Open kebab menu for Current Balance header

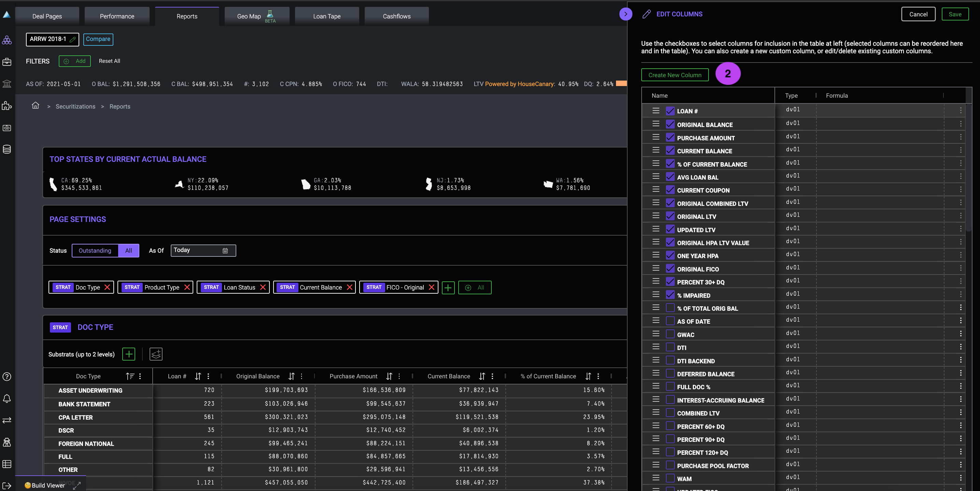[x=492, y=376]
